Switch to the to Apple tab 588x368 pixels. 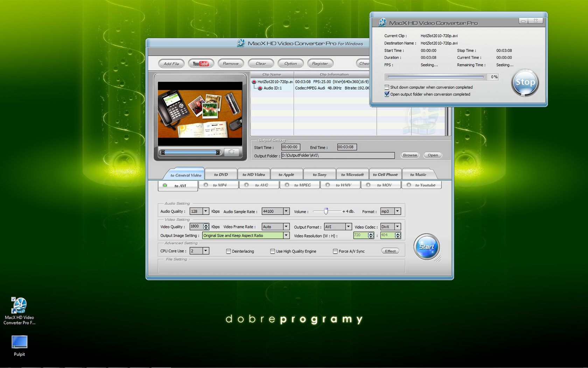[286, 175]
